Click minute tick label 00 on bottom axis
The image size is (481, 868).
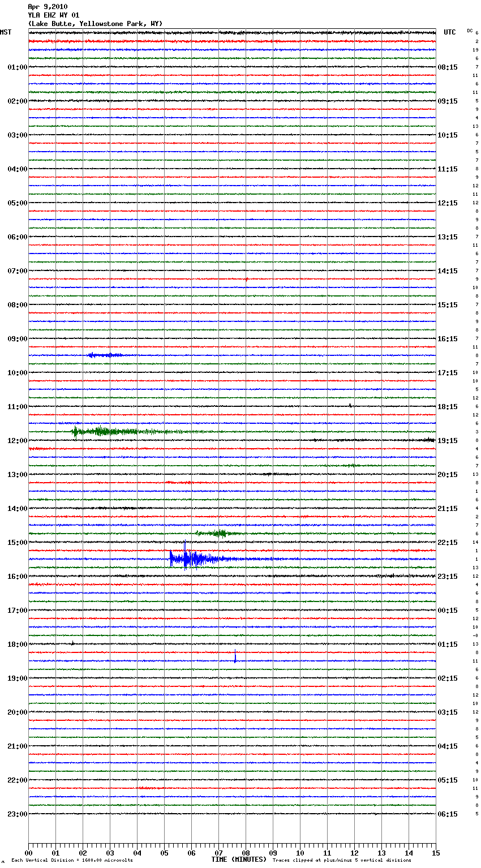tap(28, 853)
